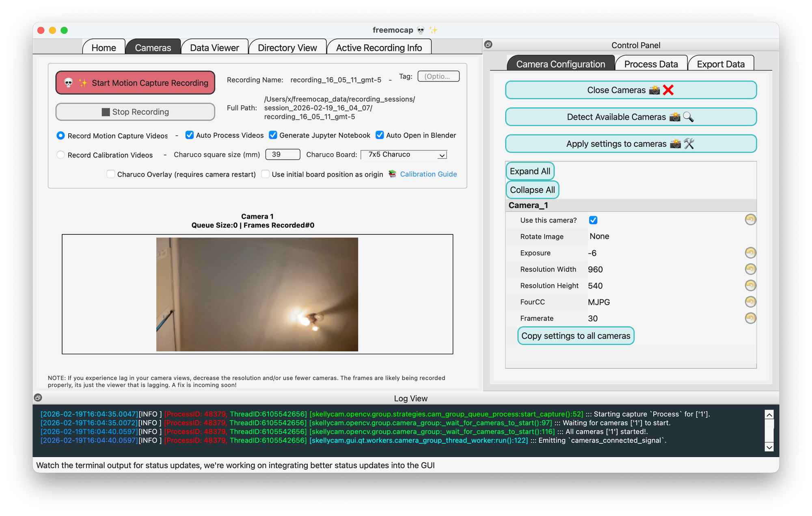Viewport: 812px width, 516px height.
Task: Click reset icon for FourCC setting
Action: pyautogui.click(x=750, y=301)
